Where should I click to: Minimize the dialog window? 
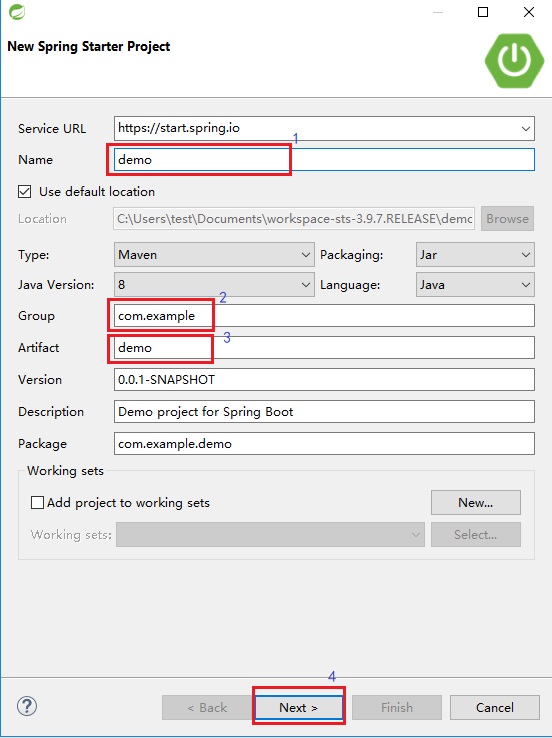point(438,12)
